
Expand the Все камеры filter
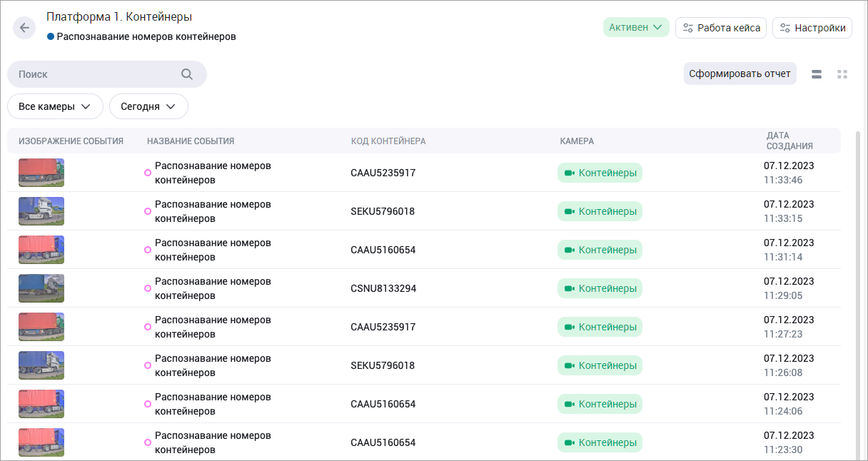[x=55, y=106]
